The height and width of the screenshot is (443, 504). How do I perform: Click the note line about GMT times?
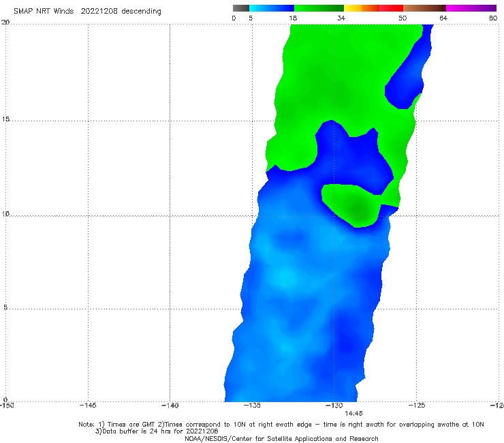pyautogui.click(x=281, y=425)
